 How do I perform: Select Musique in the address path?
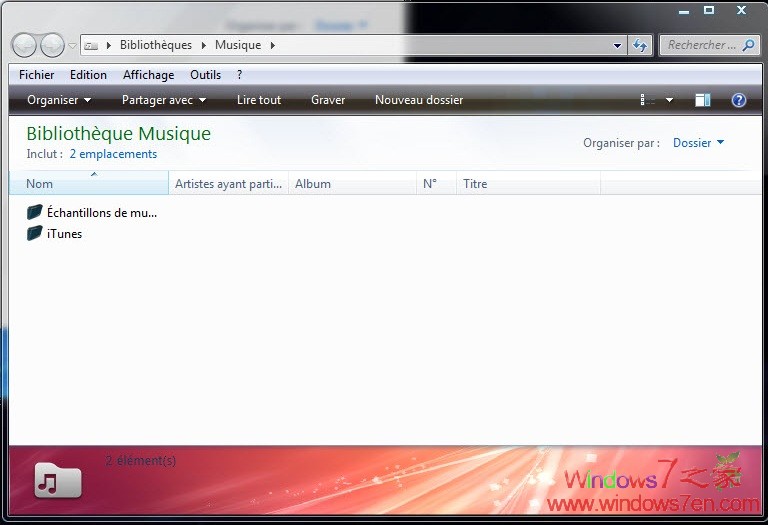coord(238,45)
